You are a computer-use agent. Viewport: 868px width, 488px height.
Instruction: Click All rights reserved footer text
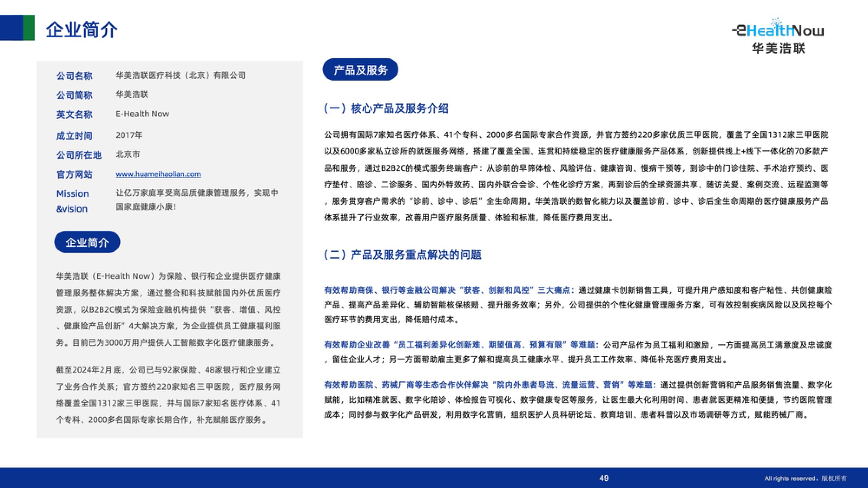coord(805,478)
